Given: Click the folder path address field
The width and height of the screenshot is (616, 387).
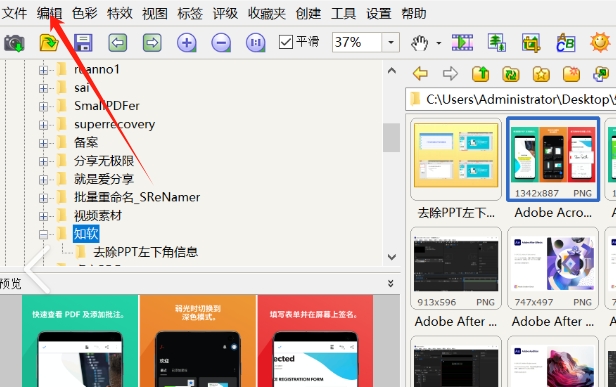Looking at the screenshot, I should pos(511,99).
